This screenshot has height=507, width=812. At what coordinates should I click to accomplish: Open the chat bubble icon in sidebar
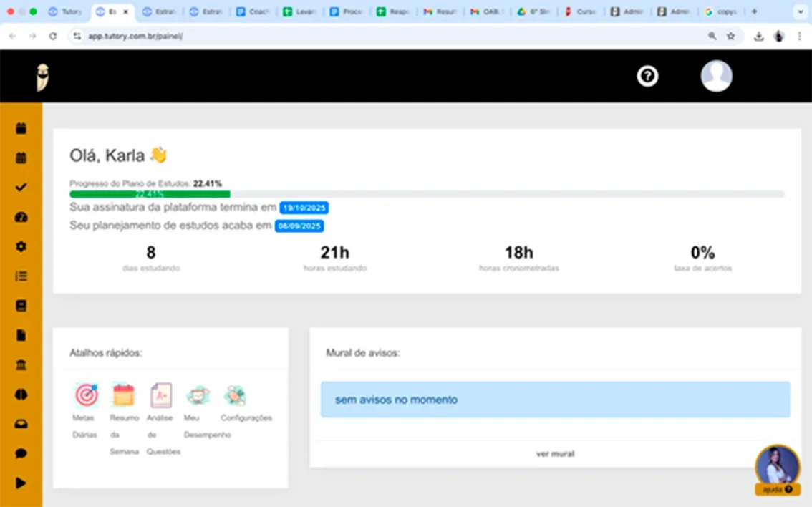[x=21, y=453]
